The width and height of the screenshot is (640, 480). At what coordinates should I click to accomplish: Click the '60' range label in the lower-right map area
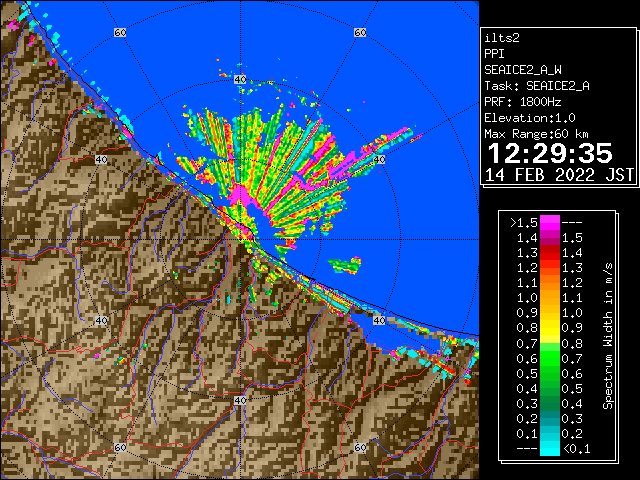tap(360, 447)
